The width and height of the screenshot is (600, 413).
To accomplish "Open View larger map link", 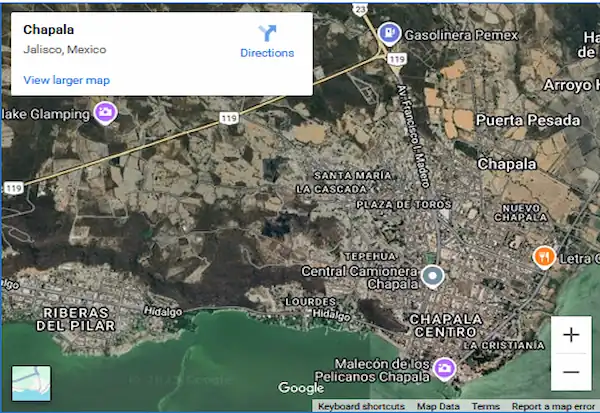I will (x=67, y=80).
